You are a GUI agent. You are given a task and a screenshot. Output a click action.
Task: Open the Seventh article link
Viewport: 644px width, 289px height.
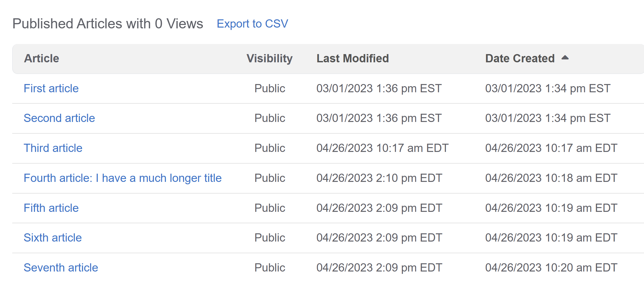coord(61,268)
